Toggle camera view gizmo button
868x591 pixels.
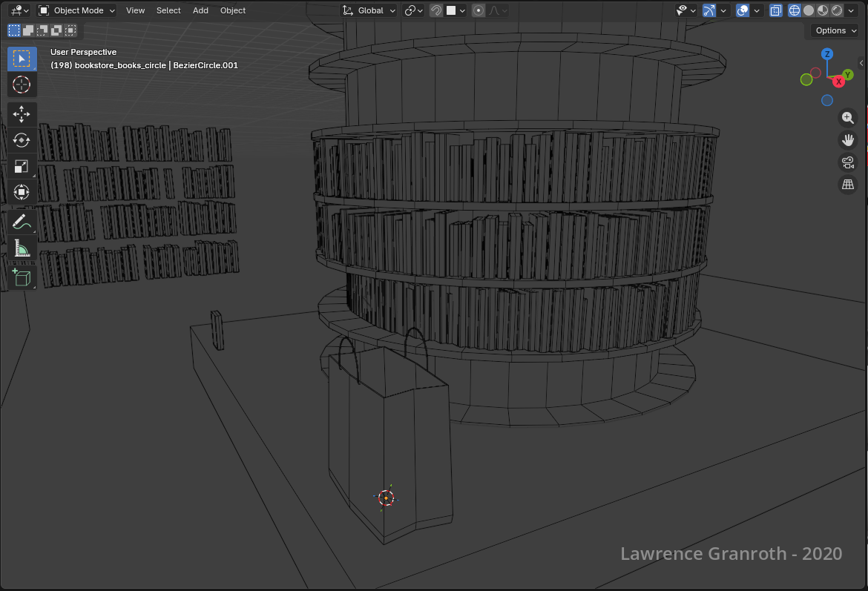(848, 162)
